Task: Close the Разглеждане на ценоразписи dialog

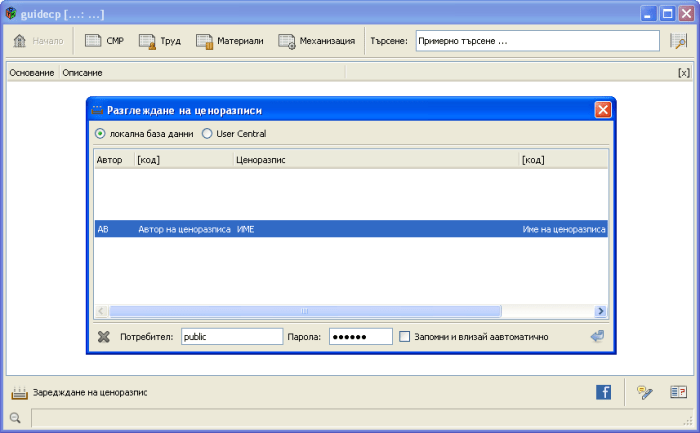Action: [603, 110]
